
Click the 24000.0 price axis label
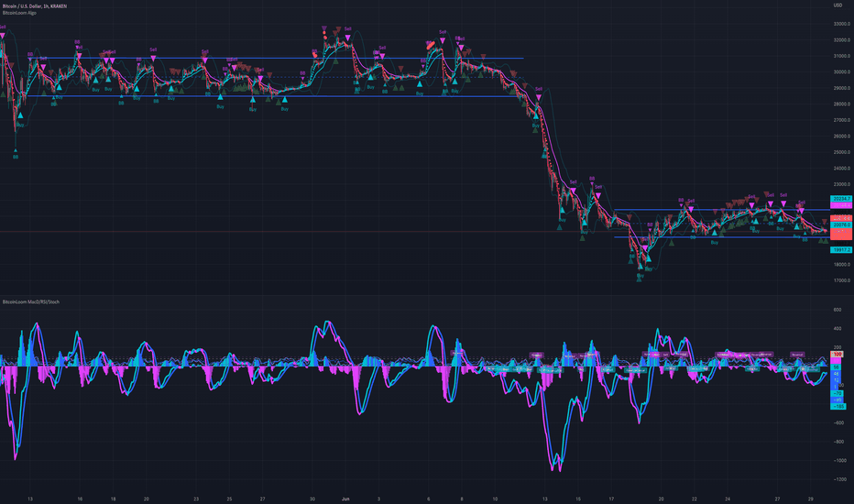[841, 169]
